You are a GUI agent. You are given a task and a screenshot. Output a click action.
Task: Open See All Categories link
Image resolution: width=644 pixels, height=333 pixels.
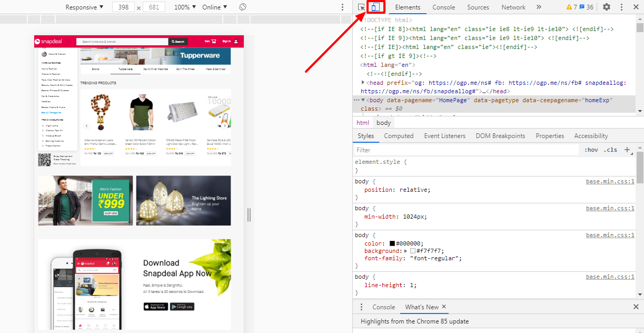pos(51,112)
